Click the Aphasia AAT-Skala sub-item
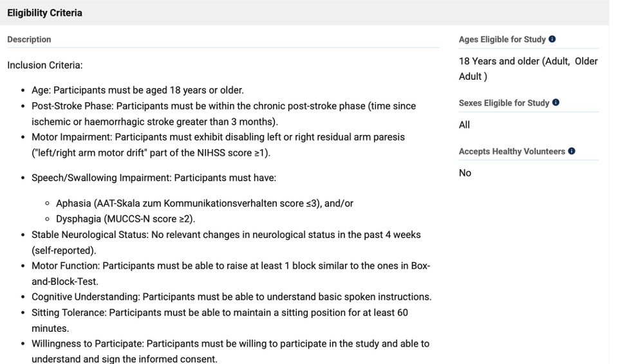The height and width of the screenshot is (364, 618). pos(205,203)
